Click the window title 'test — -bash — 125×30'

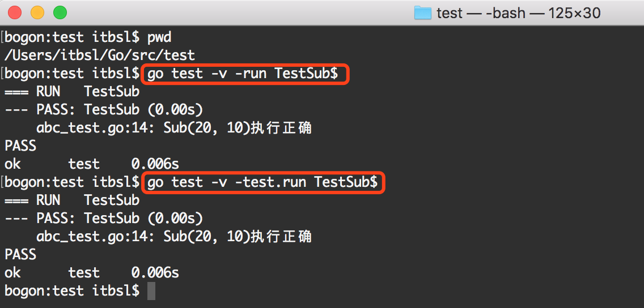click(x=518, y=13)
